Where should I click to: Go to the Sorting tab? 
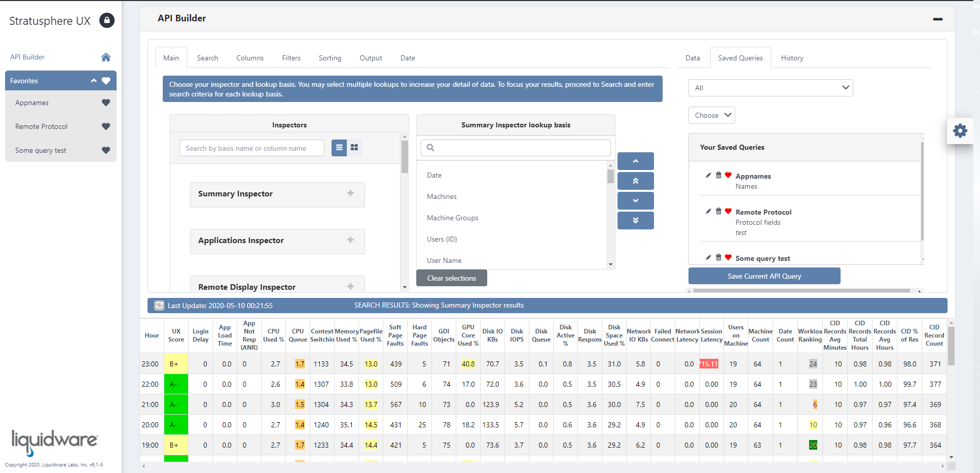(x=330, y=58)
